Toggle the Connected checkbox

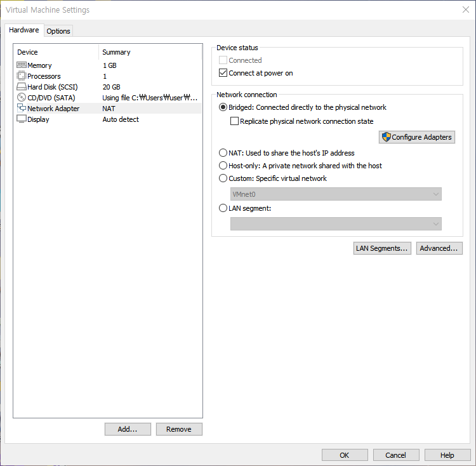[223, 60]
